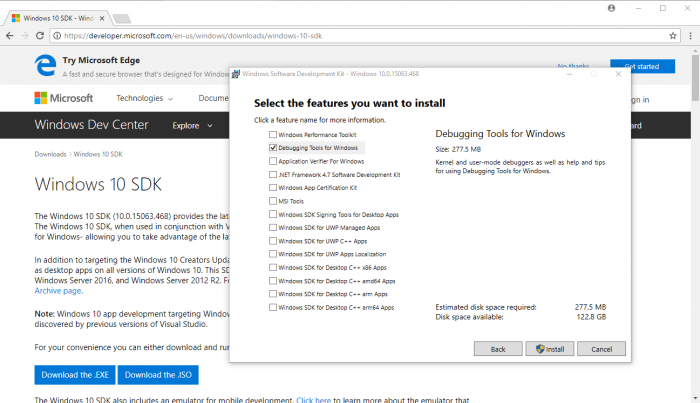This screenshot has height=403, width=700.
Task: Reload the page with refresh icon
Action: [40, 36]
